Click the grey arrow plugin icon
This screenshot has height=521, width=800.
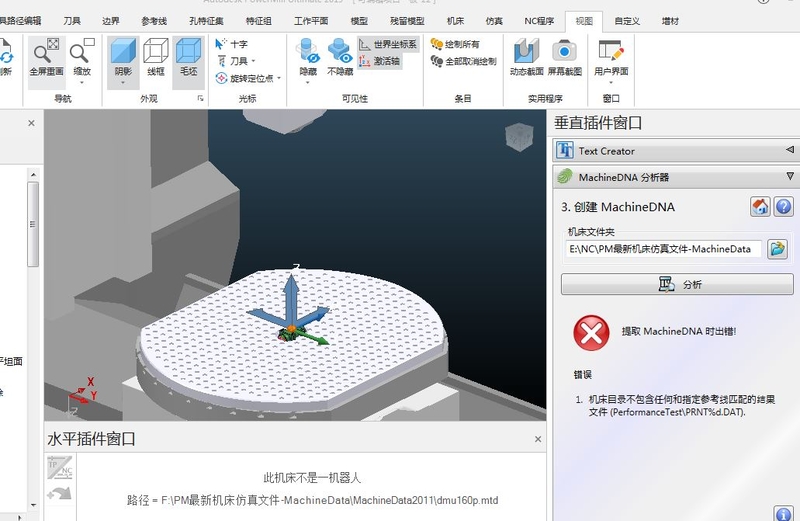59,493
